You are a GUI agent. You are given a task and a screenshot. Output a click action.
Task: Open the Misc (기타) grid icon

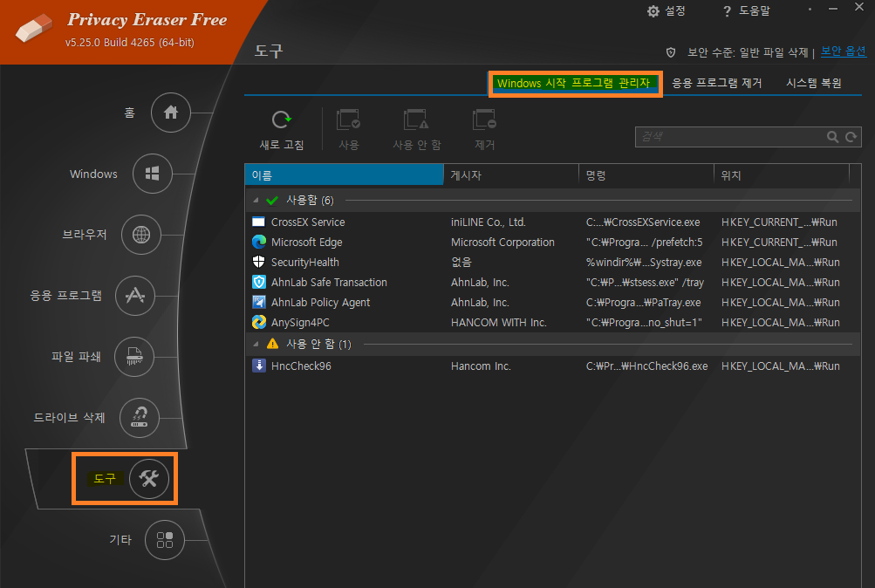(x=165, y=539)
